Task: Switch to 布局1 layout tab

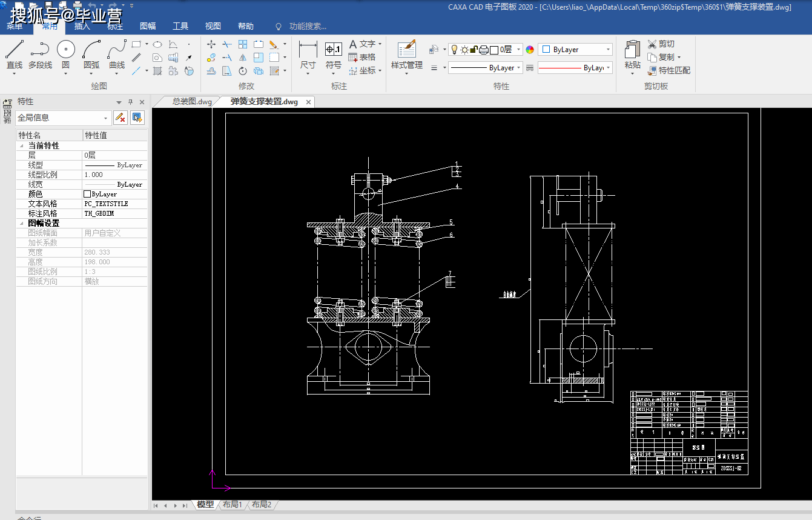Action: 232,504
